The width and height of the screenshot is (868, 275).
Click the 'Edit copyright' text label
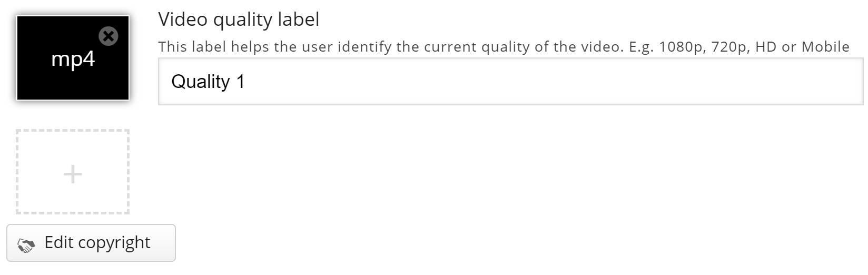pyautogui.click(x=97, y=243)
